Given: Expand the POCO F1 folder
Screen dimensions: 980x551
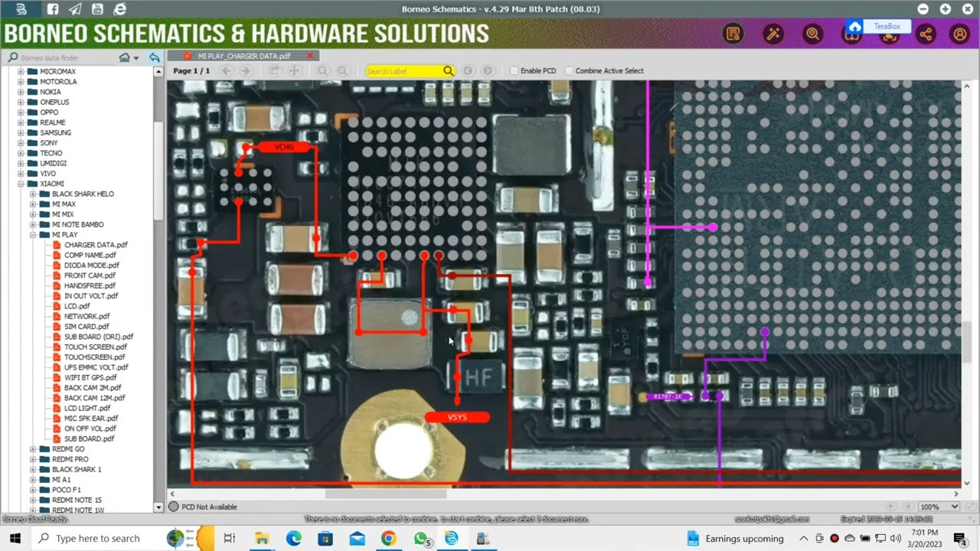Looking at the screenshot, I should click(34, 490).
